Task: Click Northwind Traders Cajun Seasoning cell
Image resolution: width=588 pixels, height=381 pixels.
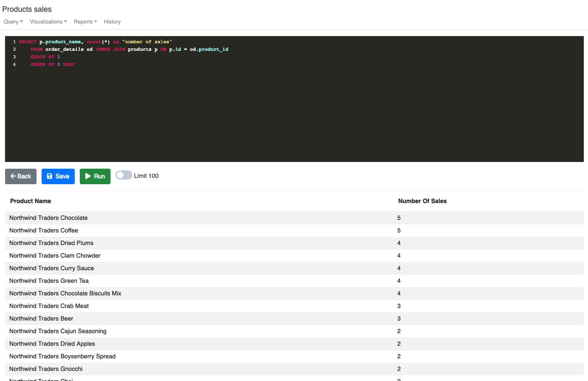Action: (x=58, y=331)
